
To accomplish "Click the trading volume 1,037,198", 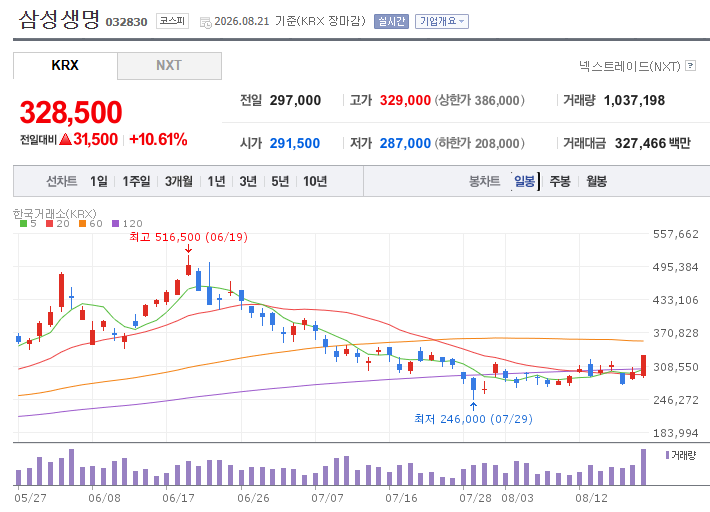I will point(634,100).
